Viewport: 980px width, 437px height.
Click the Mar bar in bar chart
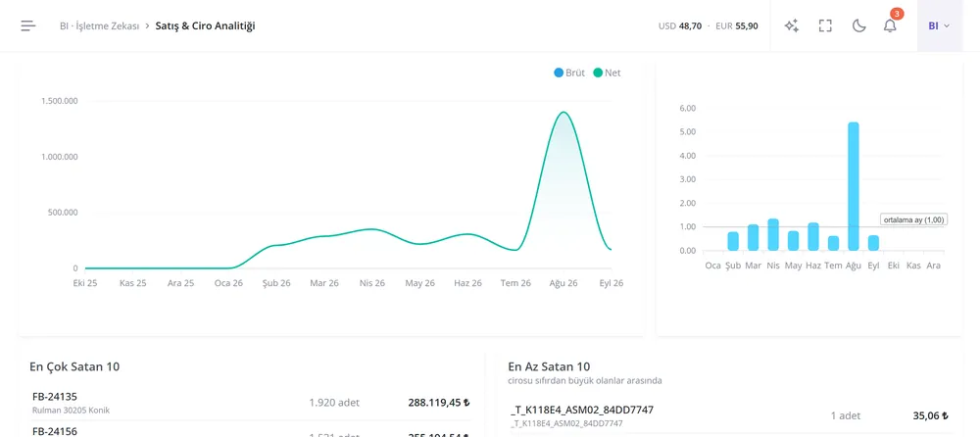point(753,237)
